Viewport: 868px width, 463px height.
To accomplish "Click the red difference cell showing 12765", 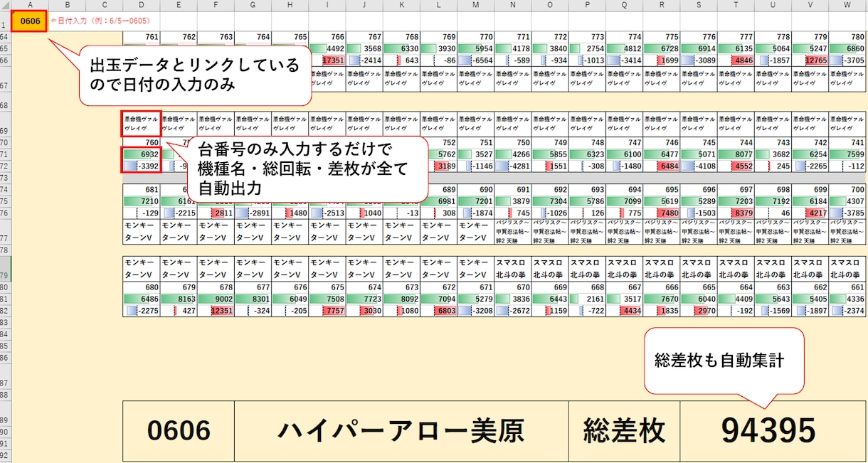I will [810, 60].
